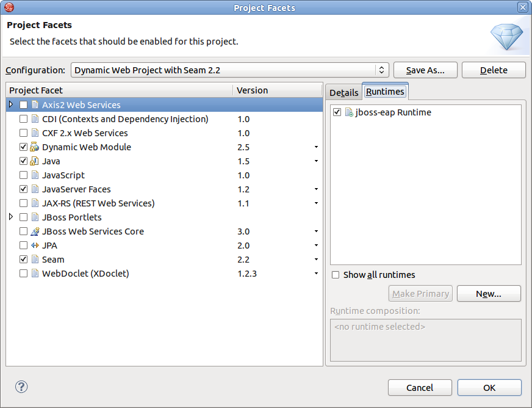Enable the JavaServer Faces facet checkbox
The image size is (532, 408).
[23, 189]
